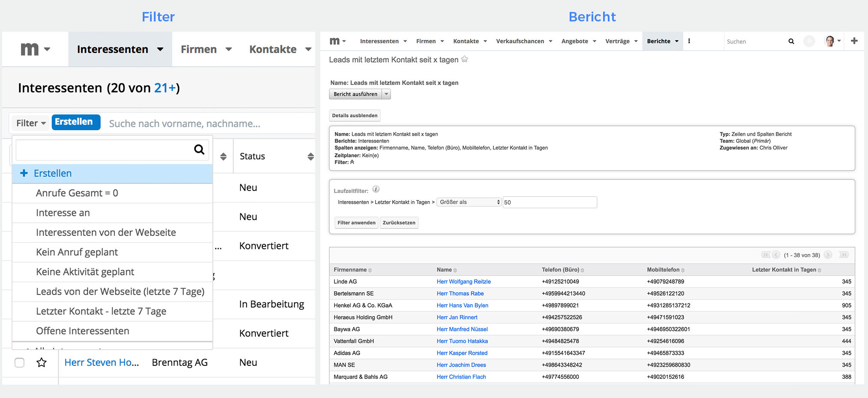Select Interesse an filter

(112, 213)
